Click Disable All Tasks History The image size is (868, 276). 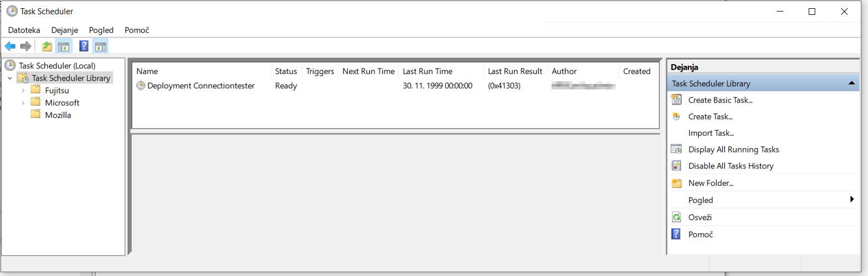click(731, 166)
